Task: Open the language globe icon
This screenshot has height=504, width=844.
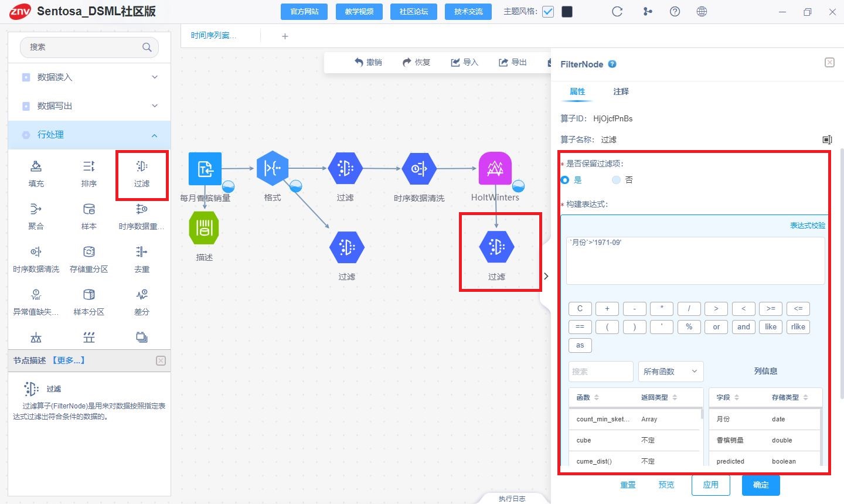Action: [x=702, y=12]
